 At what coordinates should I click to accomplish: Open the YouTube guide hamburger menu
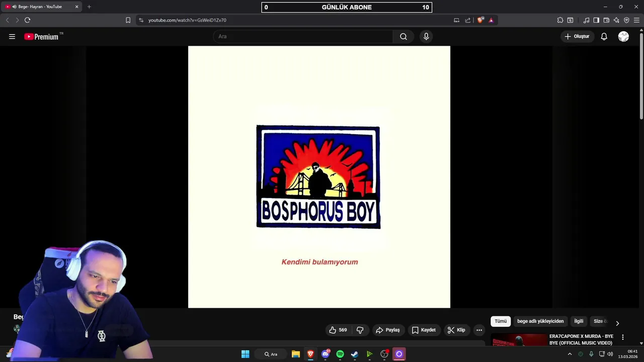coord(12,37)
